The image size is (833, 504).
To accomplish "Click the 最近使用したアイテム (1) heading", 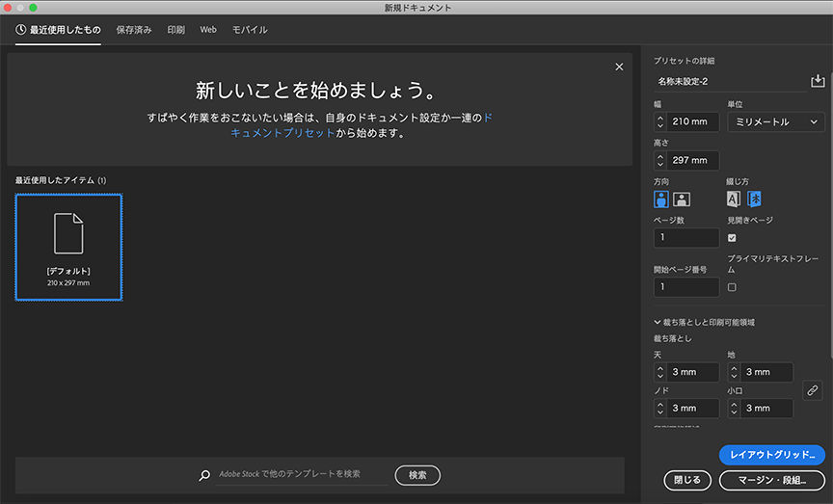I will pyautogui.click(x=61, y=180).
